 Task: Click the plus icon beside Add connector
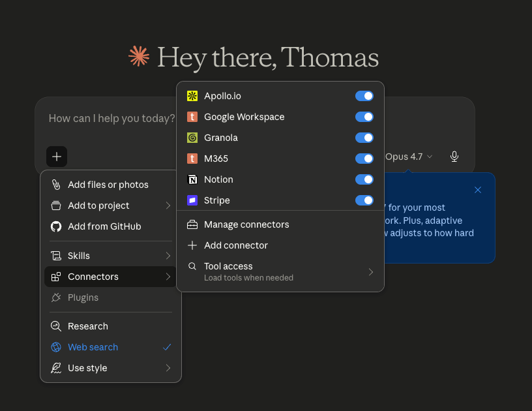192,245
